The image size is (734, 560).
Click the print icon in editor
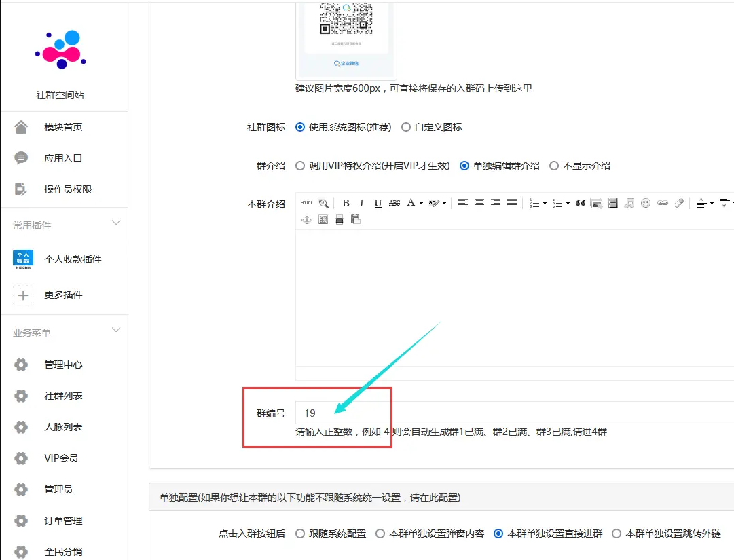pos(340,219)
